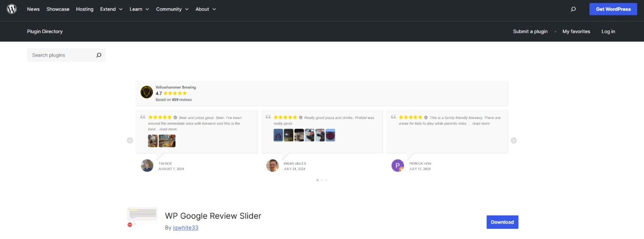
Task: Click Patrick Hon's purple P avatar
Action: pos(398,166)
